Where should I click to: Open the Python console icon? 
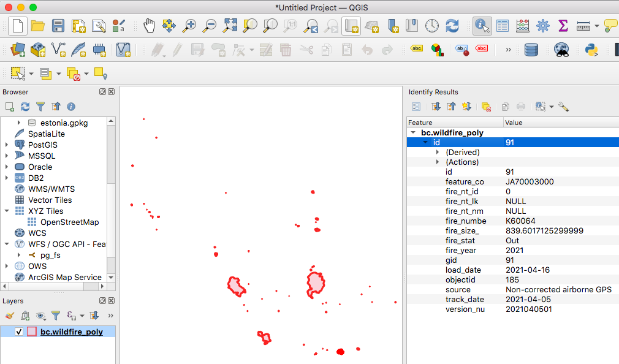tap(591, 50)
